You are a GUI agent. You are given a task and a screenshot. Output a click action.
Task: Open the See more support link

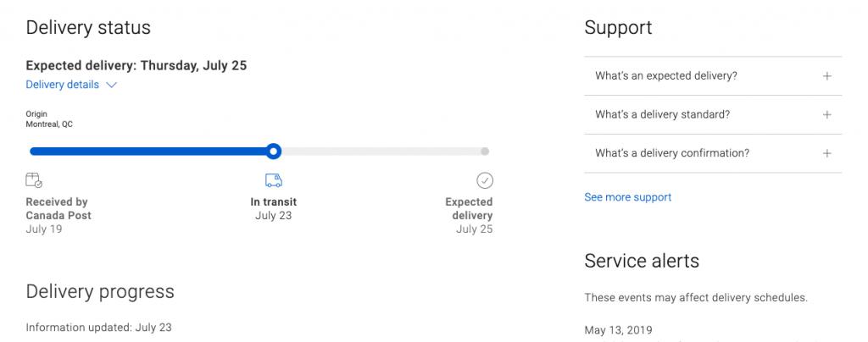pyautogui.click(x=627, y=197)
